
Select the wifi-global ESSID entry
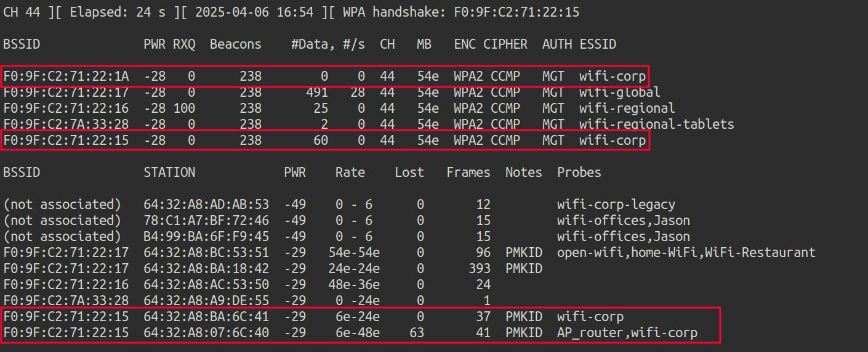(619, 92)
